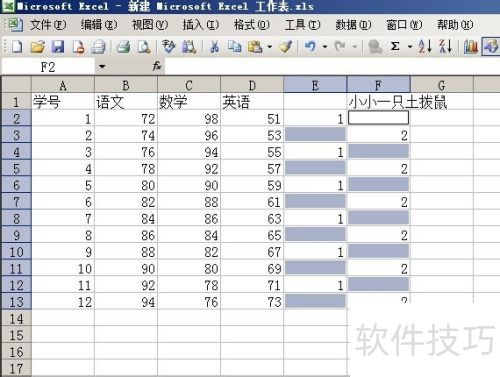The image size is (500, 377).
Task: Select column C header
Action: pyautogui.click(x=189, y=85)
